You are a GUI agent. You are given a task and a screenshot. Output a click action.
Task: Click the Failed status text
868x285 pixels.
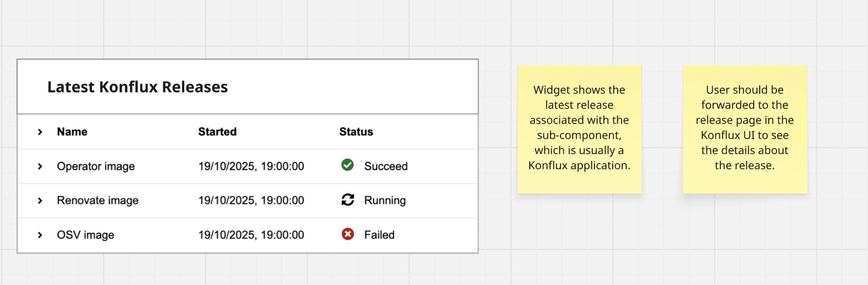coord(379,235)
